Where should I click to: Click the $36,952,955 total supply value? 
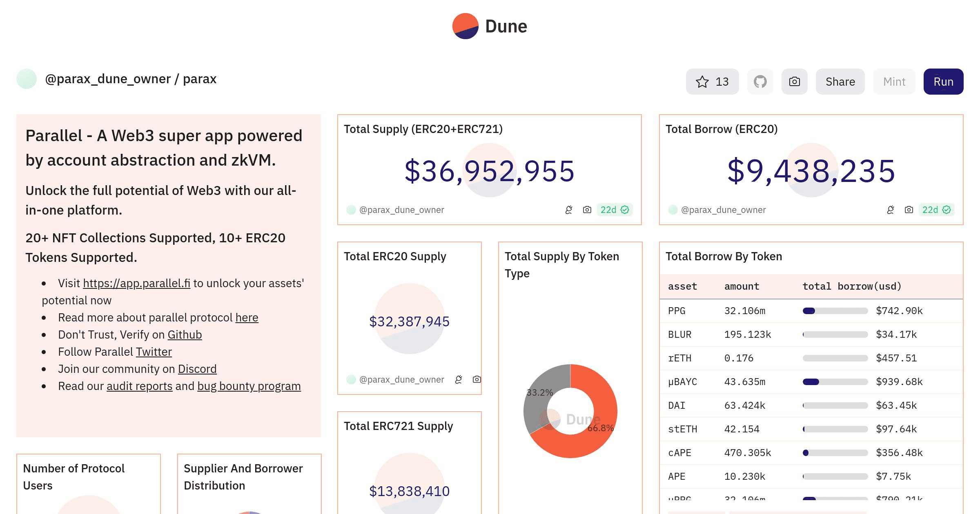490,171
